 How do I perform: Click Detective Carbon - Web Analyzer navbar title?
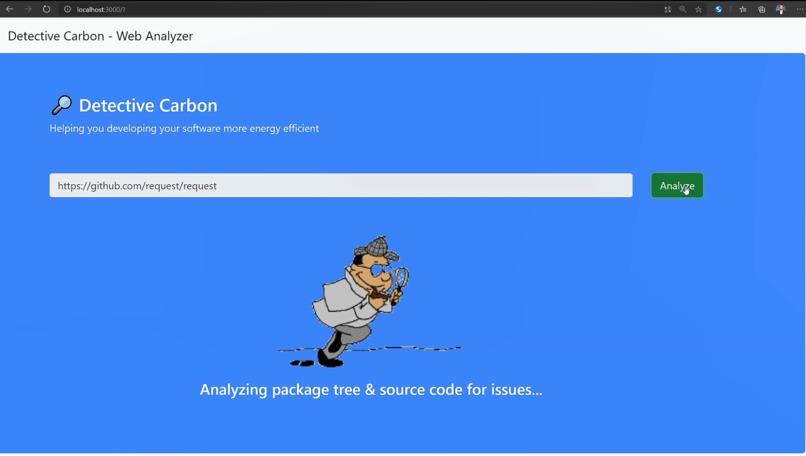click(100, 36)
